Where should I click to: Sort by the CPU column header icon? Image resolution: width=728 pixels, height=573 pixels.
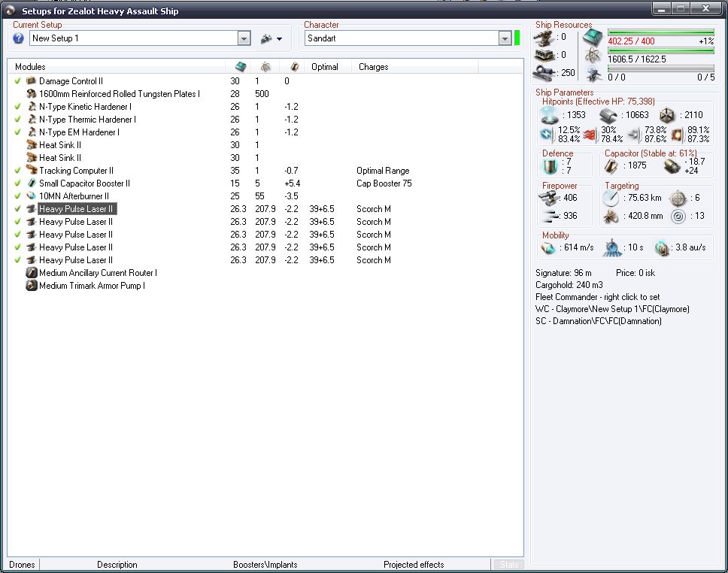pos(241,66)
